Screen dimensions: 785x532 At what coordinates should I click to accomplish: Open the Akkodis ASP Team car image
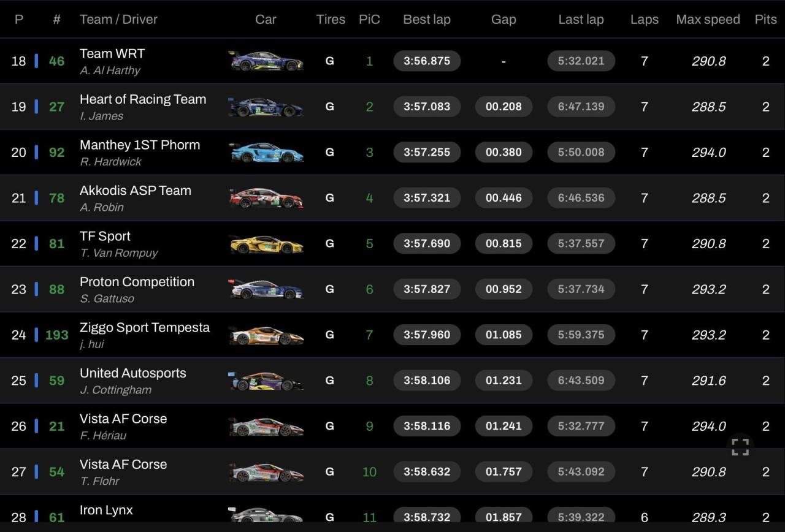[266, 198]
